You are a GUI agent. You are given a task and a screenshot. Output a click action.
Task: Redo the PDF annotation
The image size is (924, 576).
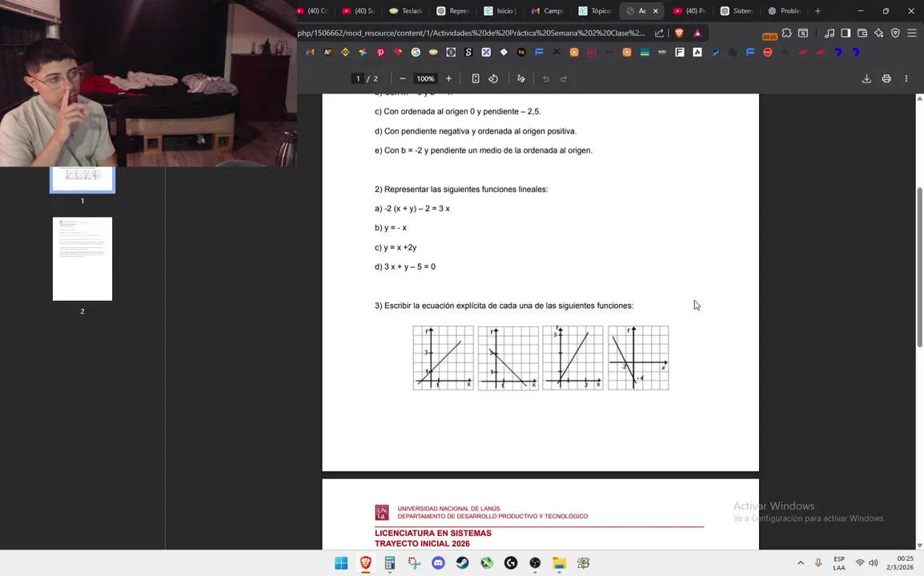(x=564, y=79)
